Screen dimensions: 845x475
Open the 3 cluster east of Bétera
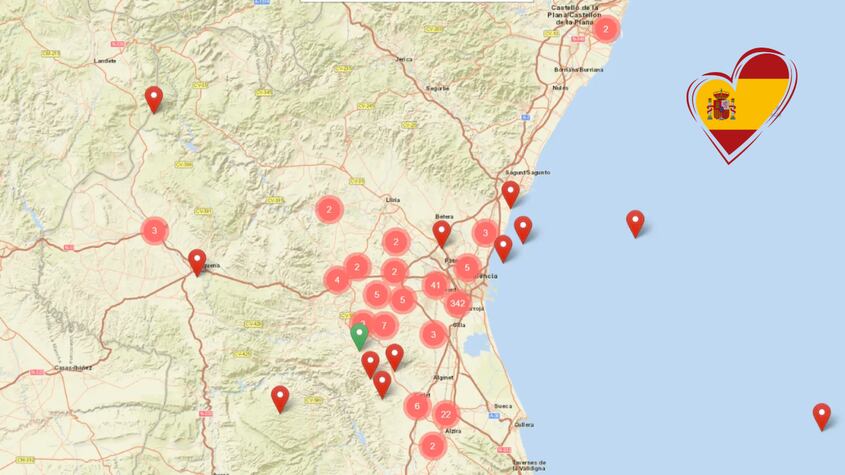(x=485, y=233)
